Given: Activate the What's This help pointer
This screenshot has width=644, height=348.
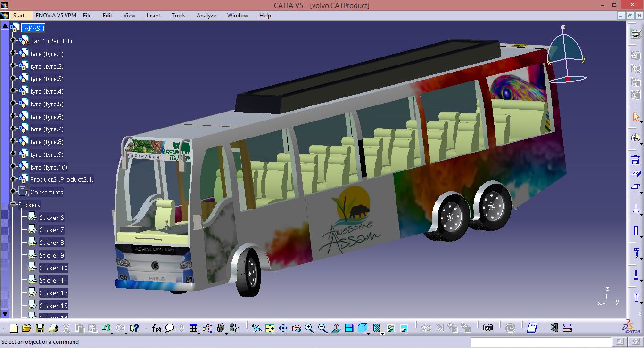Looking at the screenshot, I should coord(134,328).
